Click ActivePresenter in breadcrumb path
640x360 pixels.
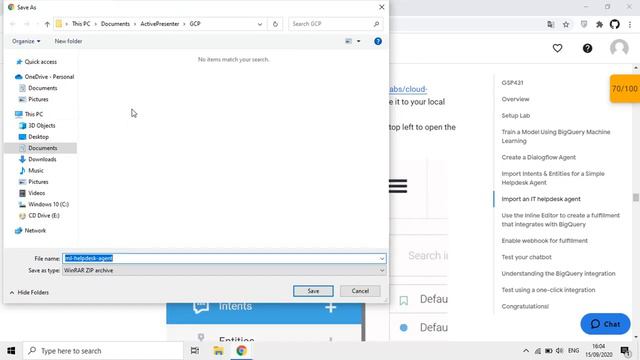click(x=160, y=24)
